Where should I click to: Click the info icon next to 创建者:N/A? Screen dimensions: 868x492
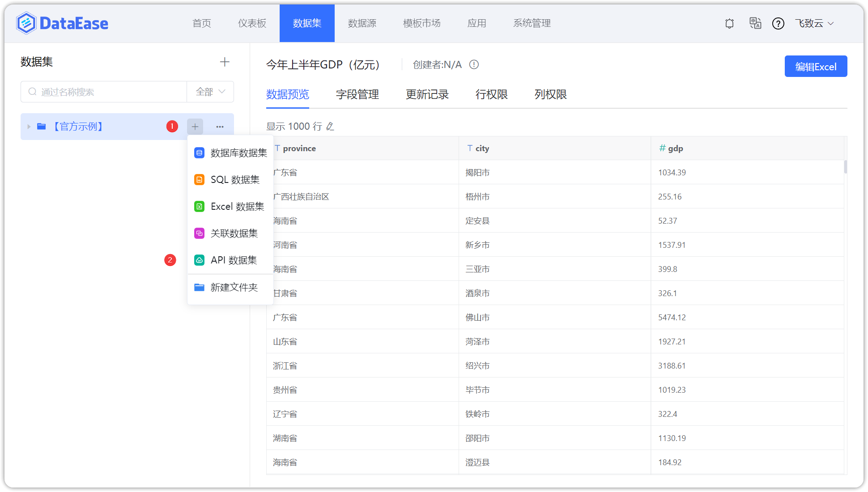coord(474,64)
